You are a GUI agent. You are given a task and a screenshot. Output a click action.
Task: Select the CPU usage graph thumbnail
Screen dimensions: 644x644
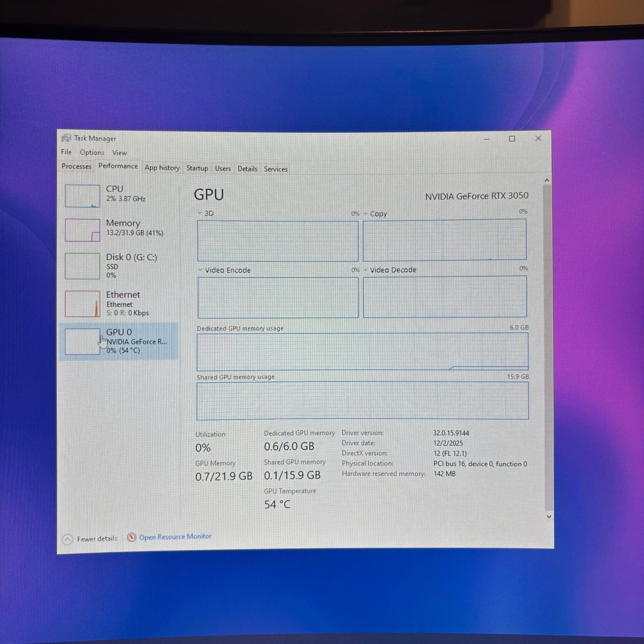point(82,196)
